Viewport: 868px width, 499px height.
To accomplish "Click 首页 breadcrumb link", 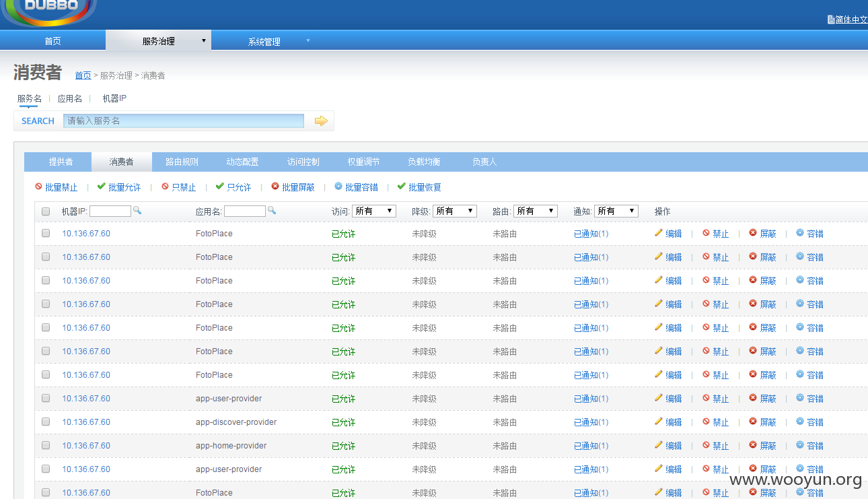I will pos(83,75).
